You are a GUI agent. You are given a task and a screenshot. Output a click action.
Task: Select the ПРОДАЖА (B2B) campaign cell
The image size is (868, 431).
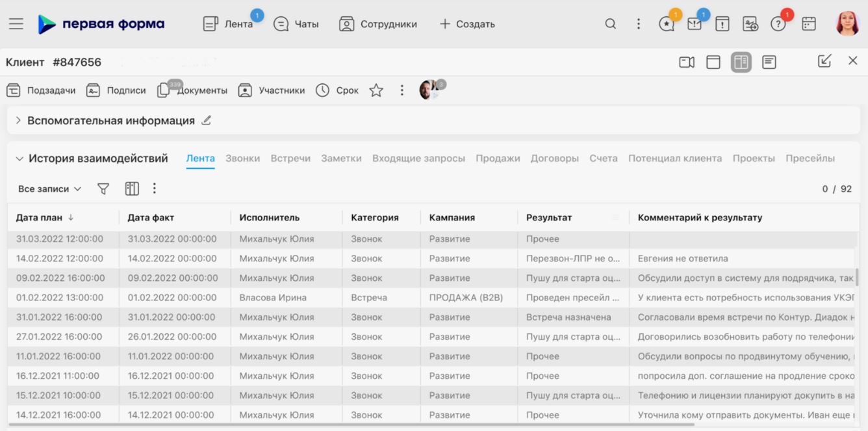tap(466, 298)
